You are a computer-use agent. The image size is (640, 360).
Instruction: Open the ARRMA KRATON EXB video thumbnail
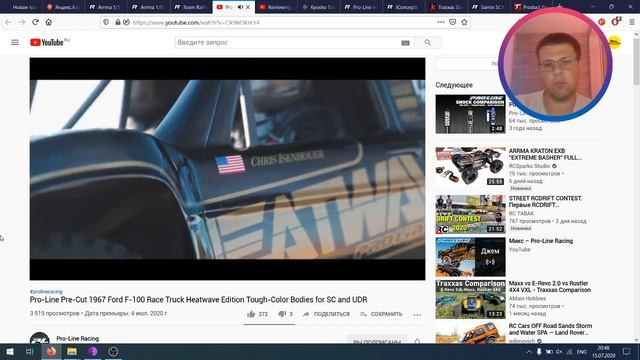[470, 166]
